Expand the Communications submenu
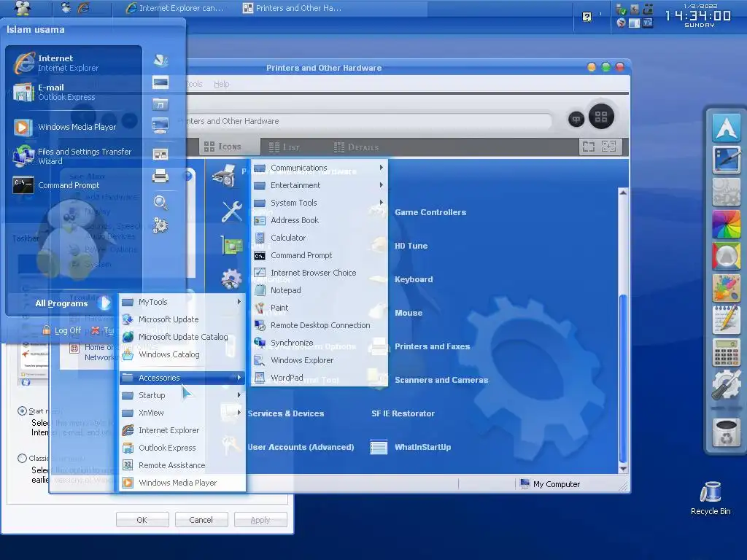Viewport: 747px width, 560px height. point(320,168)
